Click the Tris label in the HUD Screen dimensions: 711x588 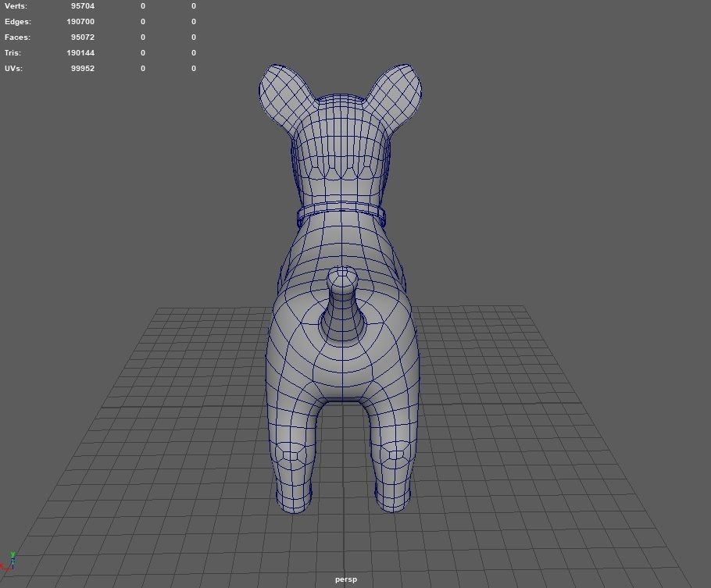pyautogui.click(x=13, y=53)
